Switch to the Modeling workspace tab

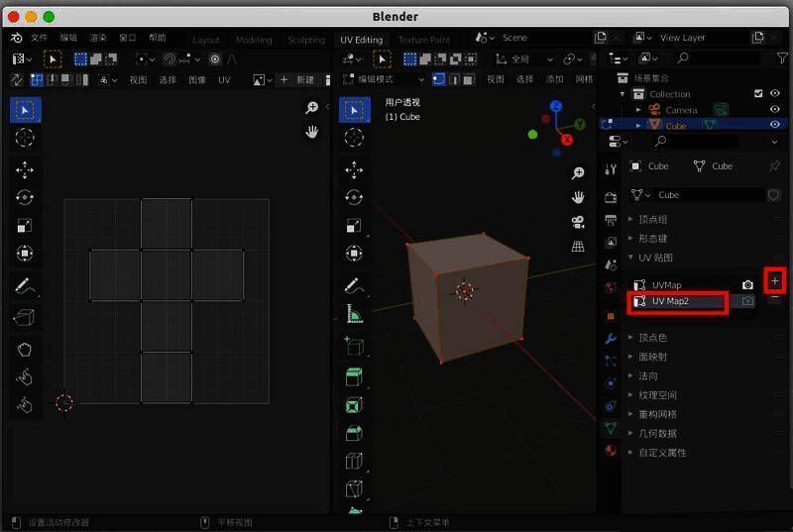(254, 40)
